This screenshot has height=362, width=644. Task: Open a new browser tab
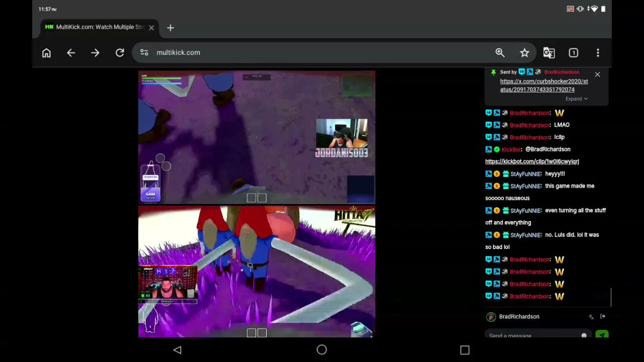(x=171, y=28)
